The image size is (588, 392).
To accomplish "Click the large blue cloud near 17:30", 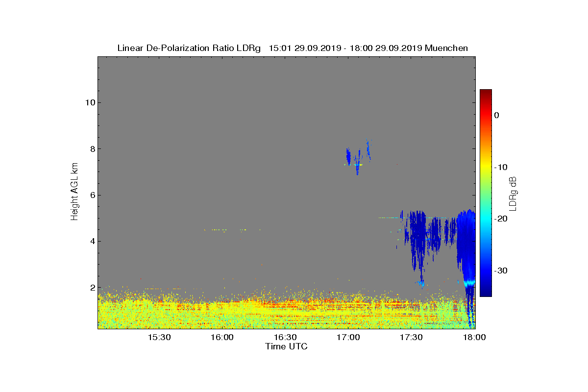I will [418, 240].
